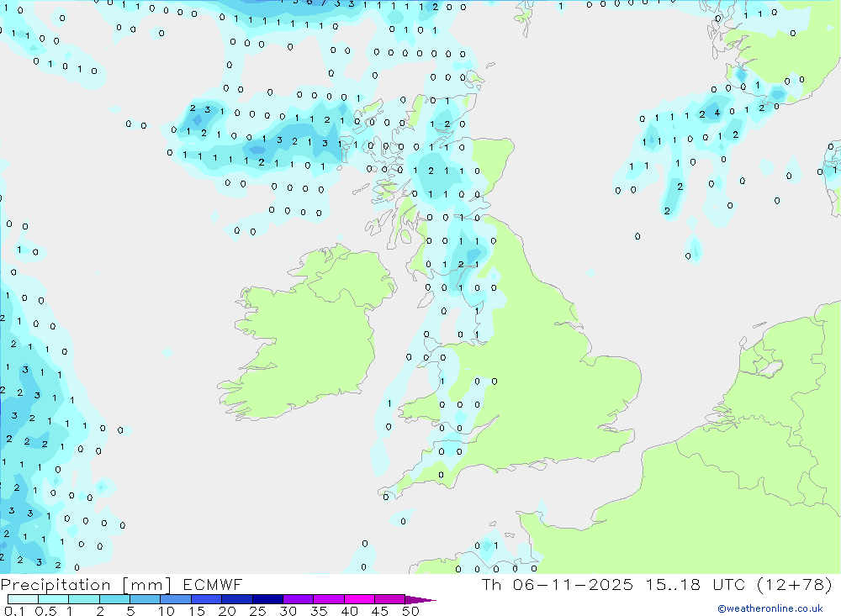This screenshot has width=841, height=616.
Task: Click the '10' legend scale label
Action: [x=167, y=611]
